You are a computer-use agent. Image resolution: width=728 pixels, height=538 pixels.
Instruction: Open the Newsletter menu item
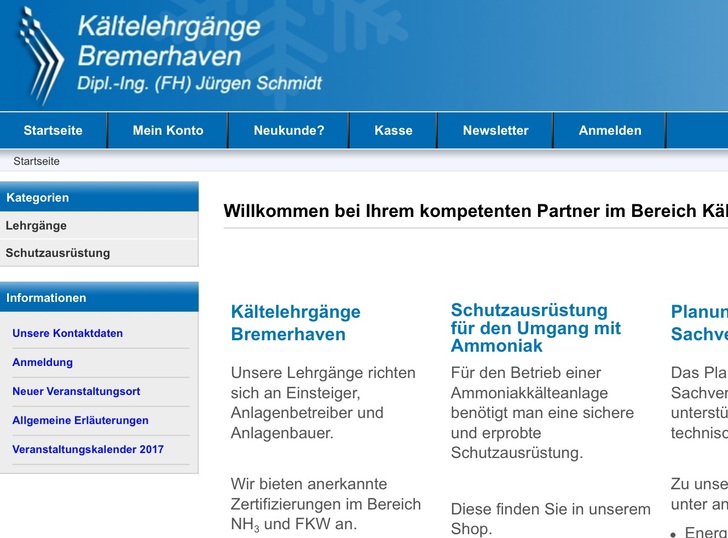(x=495, y=130)
